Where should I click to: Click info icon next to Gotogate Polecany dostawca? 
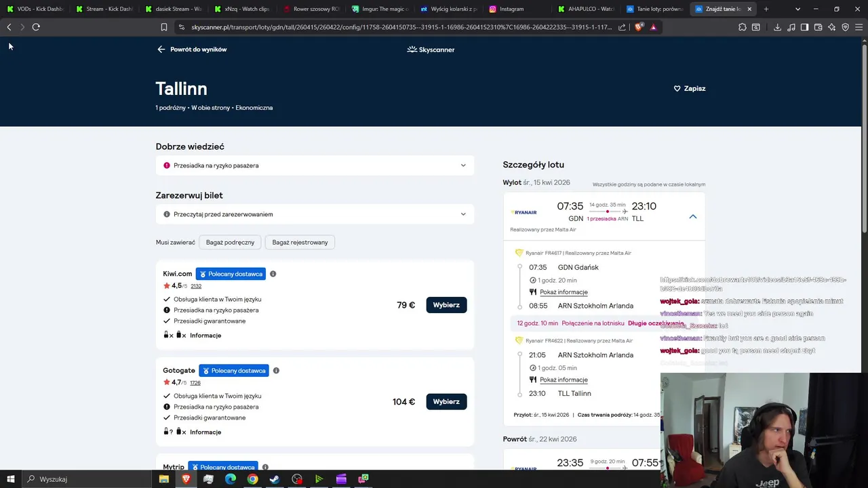276,371
